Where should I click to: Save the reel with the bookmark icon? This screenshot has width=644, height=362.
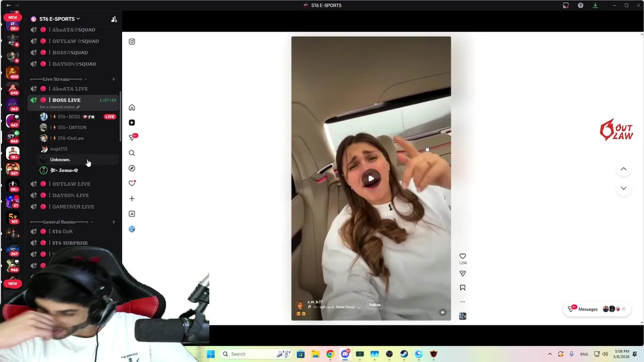[x=462, y=288]
